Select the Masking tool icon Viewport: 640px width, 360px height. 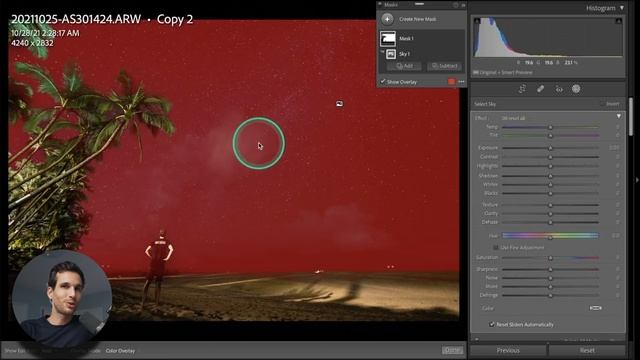pos(576,89)
